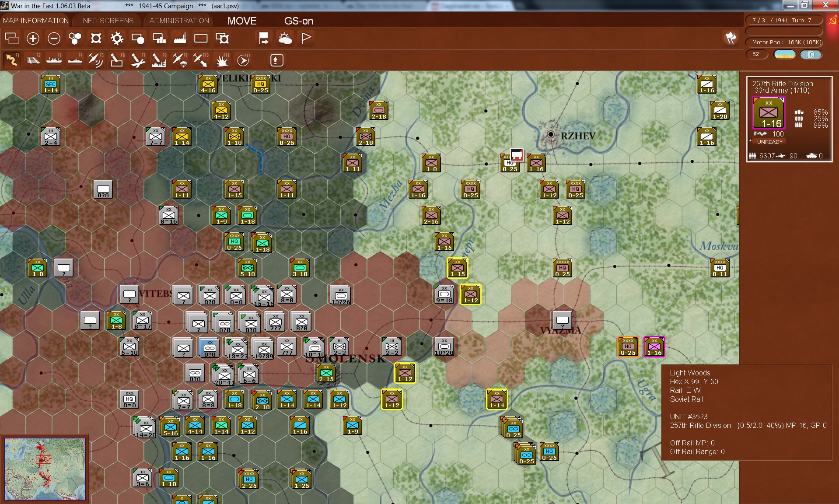Click the overlapping windows icon in the toolbar

12,38
